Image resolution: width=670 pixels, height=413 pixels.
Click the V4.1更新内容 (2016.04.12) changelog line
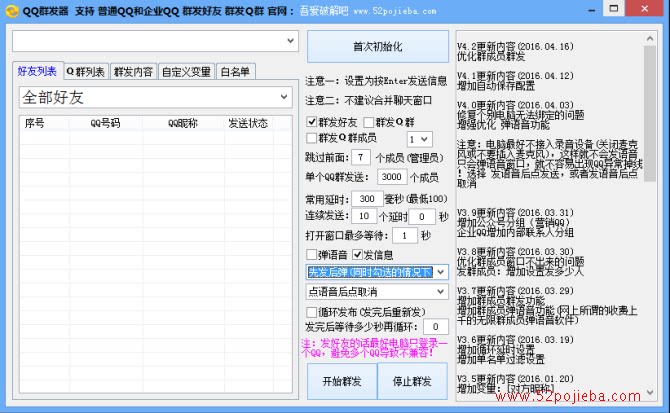[x=515, y=76]
